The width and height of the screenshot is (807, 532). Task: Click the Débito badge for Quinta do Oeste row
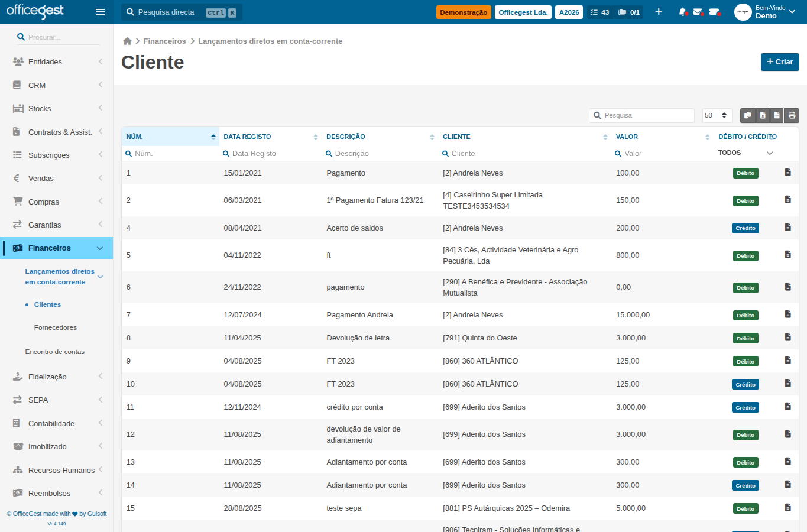(746, 339)
